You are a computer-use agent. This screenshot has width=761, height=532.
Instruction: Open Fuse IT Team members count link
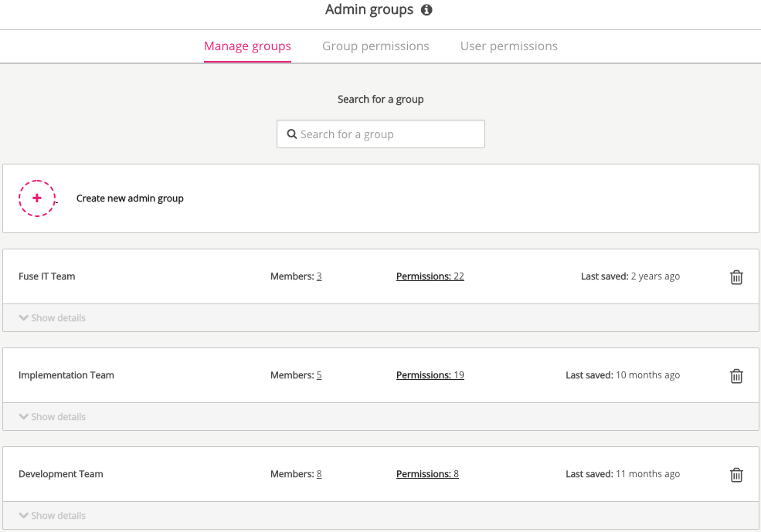(x=319, y=276)
